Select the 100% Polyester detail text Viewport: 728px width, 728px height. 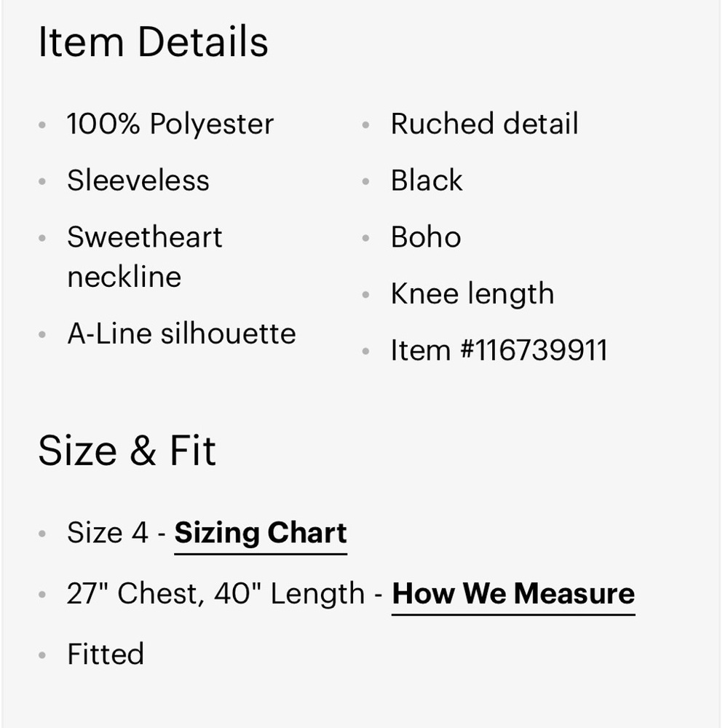click(x=170, y=124)
